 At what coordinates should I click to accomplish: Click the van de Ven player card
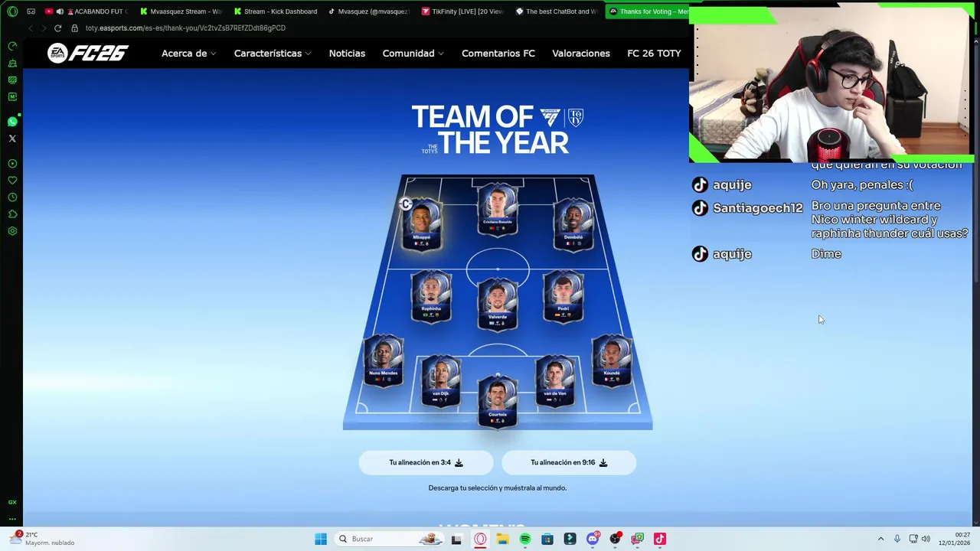coord(555,380)
